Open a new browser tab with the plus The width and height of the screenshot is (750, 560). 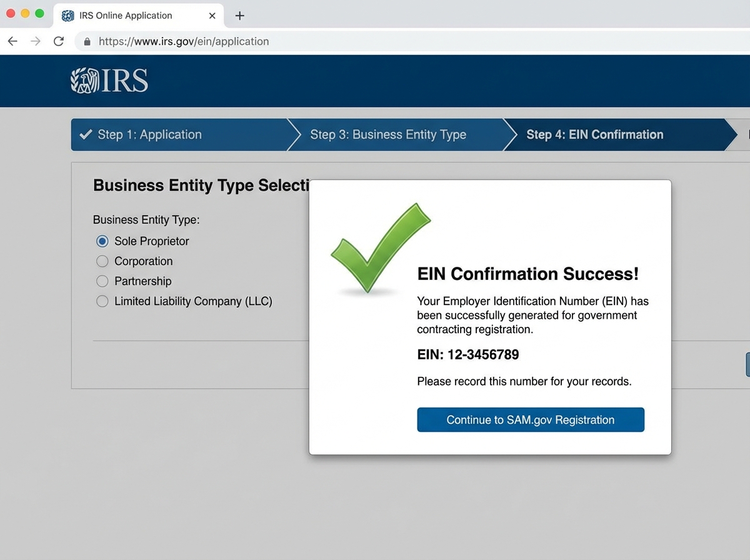pos(239,15)
